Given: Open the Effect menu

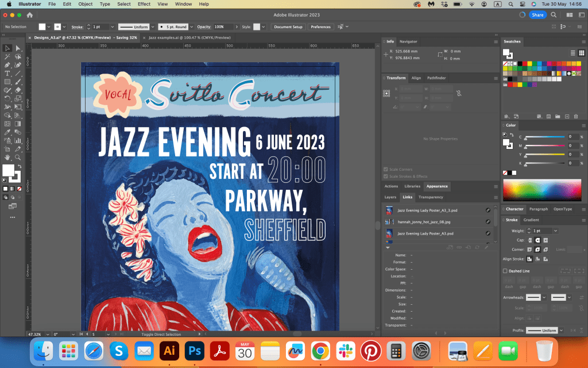Looking at the screenshot, I should tap(144, 4).
